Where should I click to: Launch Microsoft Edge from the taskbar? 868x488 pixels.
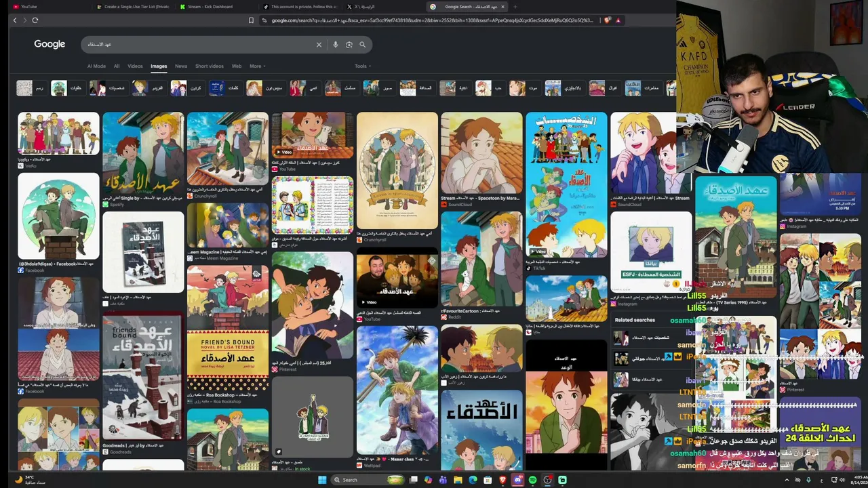473,480
